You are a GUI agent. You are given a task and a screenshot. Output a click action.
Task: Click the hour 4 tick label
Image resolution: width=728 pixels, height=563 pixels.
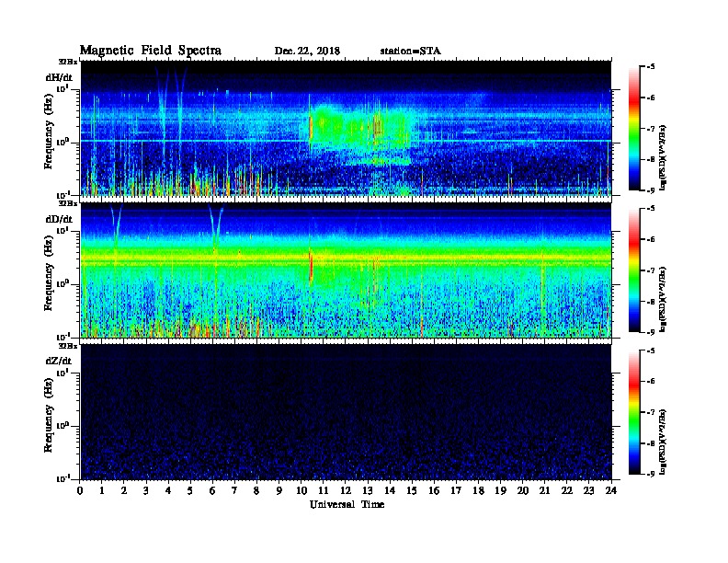coord(168,491)
